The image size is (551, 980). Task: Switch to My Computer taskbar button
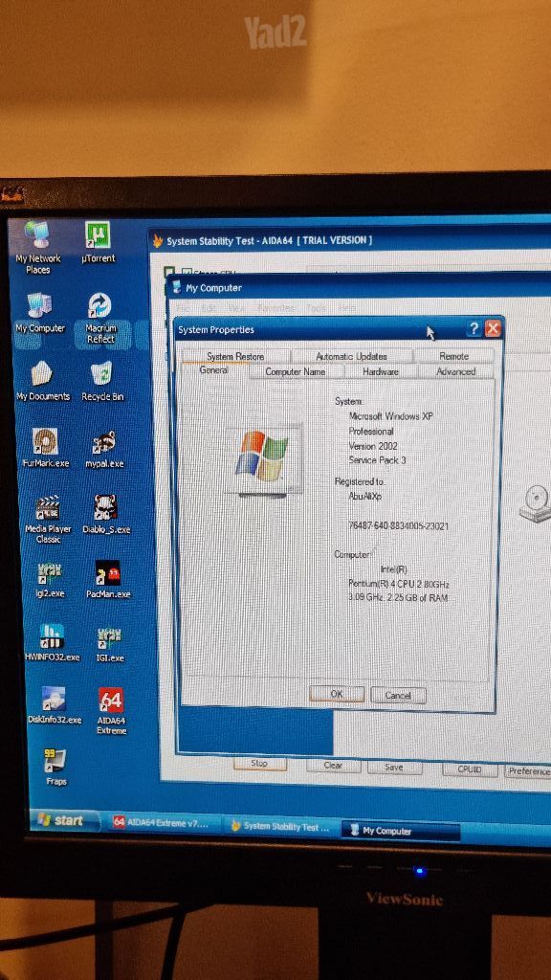pos(400,831)
